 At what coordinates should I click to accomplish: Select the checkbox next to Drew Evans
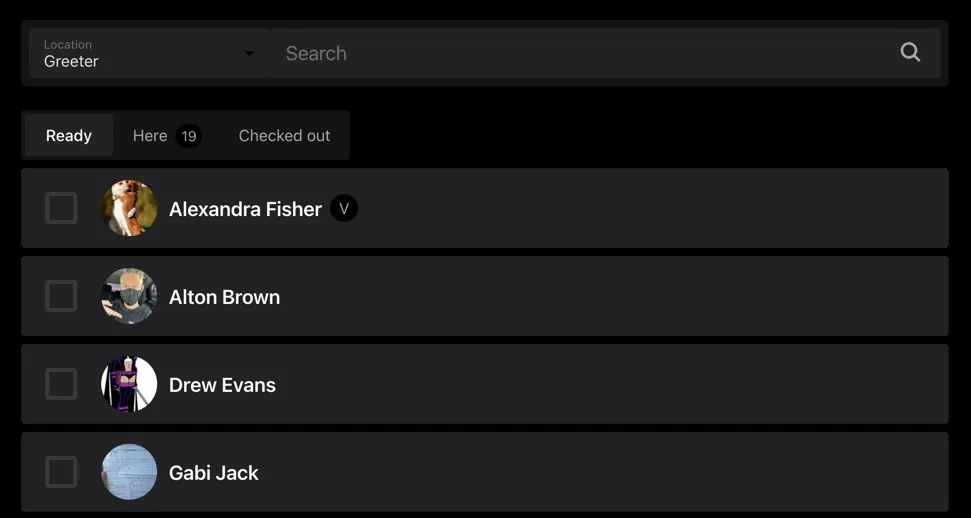(61, 384)
